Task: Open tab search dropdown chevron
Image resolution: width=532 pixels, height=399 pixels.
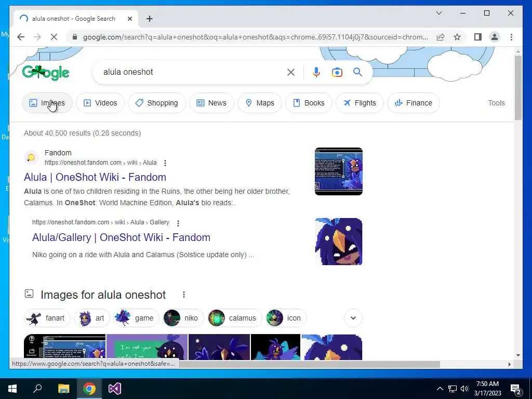Action: coord(438,13)
